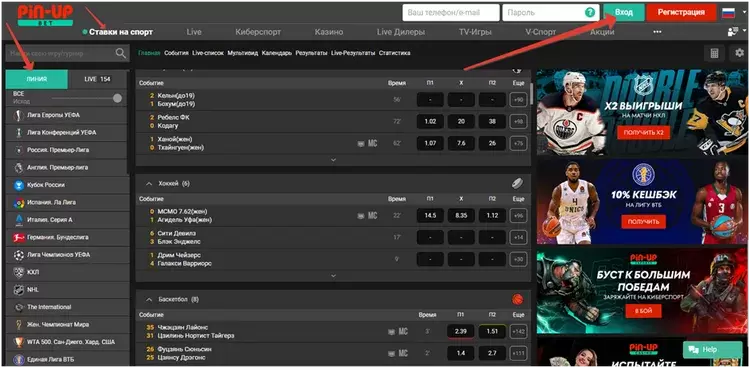The image size is (750, 368).
Task: Click the Италия Серия А icon
Action: [19, 220]
